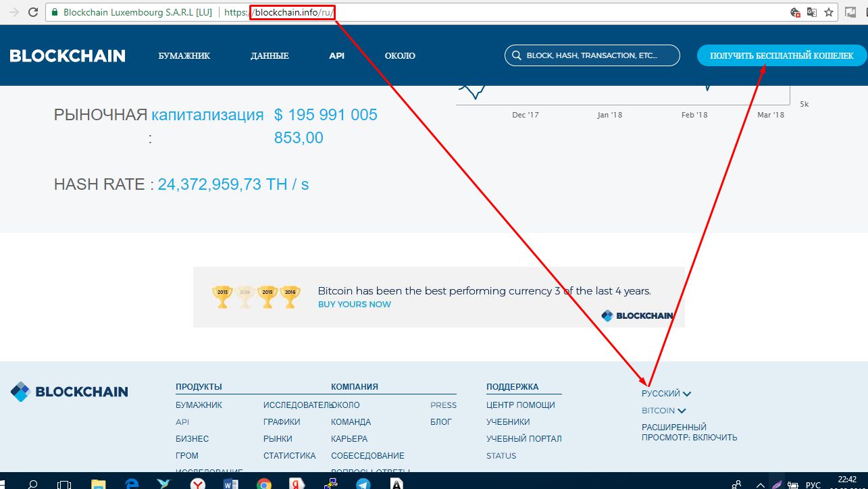Open footer УЧЕБНЫЙ ПОРТАЛ link
The width and height of the screenshot is (868, 489).
(x=524, y=439)
